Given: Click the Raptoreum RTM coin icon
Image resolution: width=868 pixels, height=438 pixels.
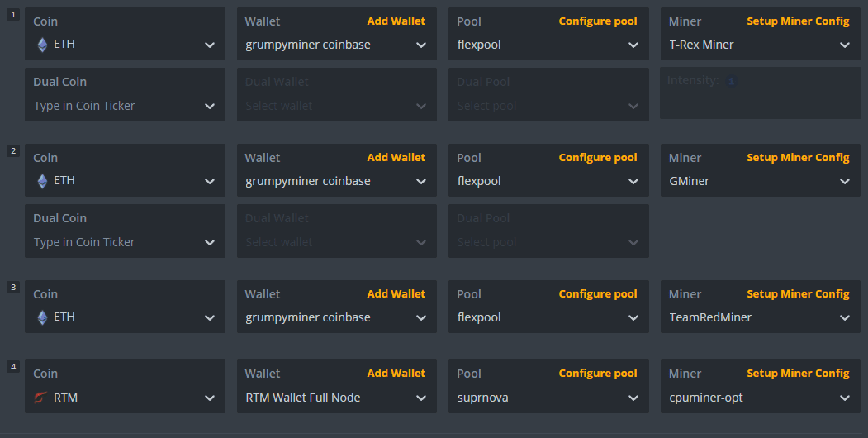Looking at the screenshot, I should [40, 398].
